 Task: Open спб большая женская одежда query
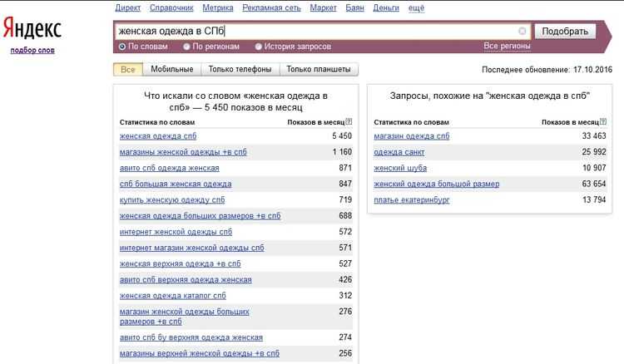(176, 184)
